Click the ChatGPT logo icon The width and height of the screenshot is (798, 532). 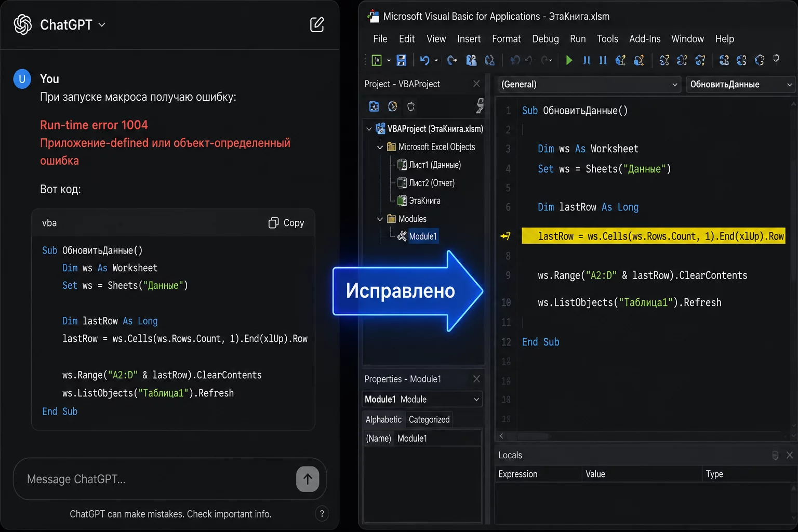(23, 24)
